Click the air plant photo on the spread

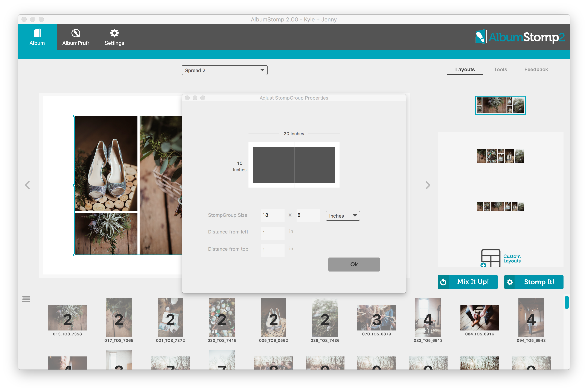(x=106, y=234)
